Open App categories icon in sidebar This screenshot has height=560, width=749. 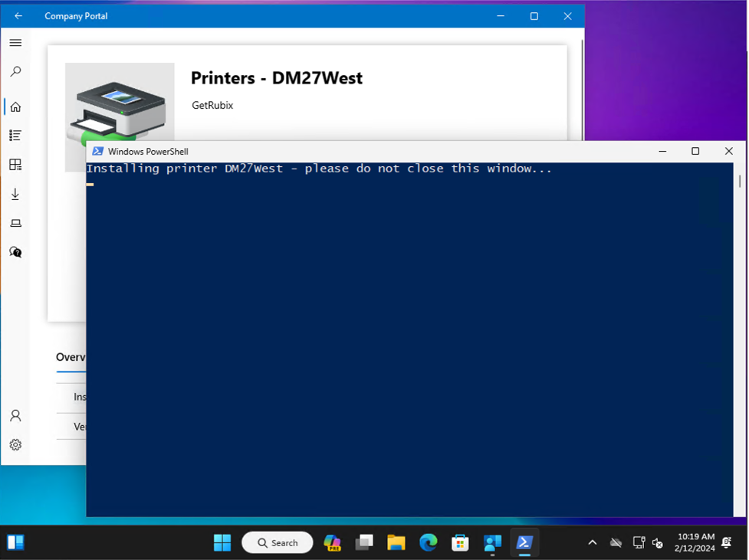[15, 165]
